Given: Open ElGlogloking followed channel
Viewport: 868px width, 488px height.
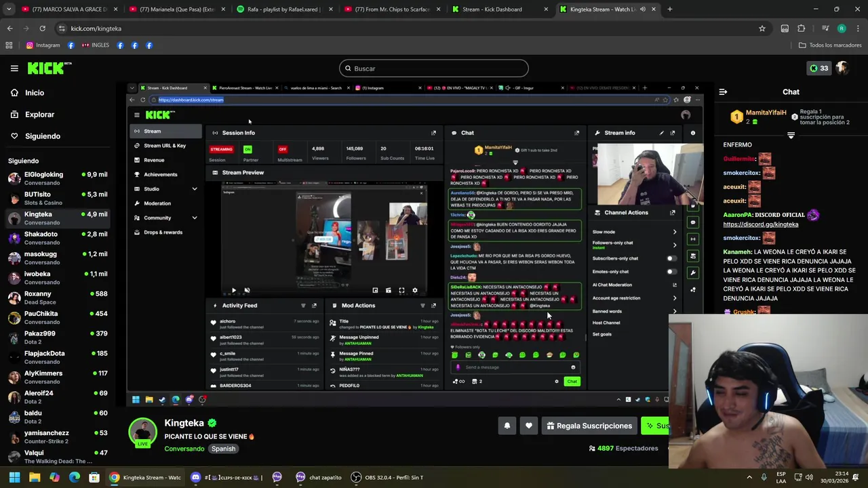Looking at the screenshot, I should 58,179.
